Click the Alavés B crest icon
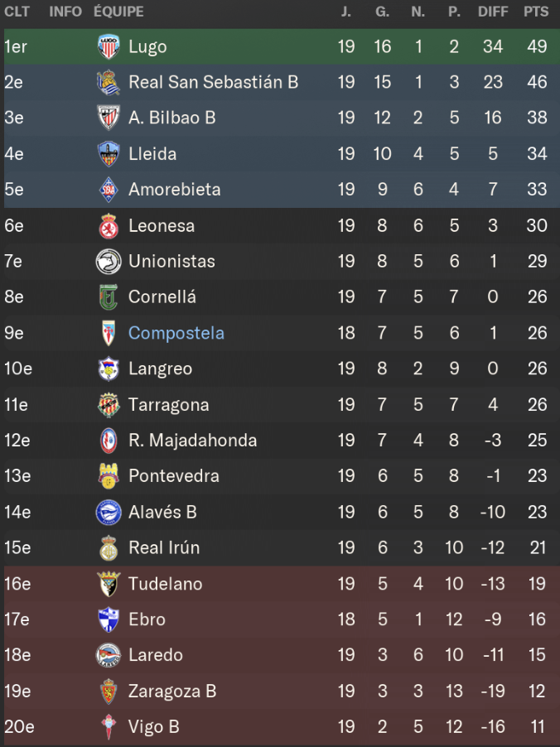The height and width of the screenshot is (747, 560). click(109, 513)
